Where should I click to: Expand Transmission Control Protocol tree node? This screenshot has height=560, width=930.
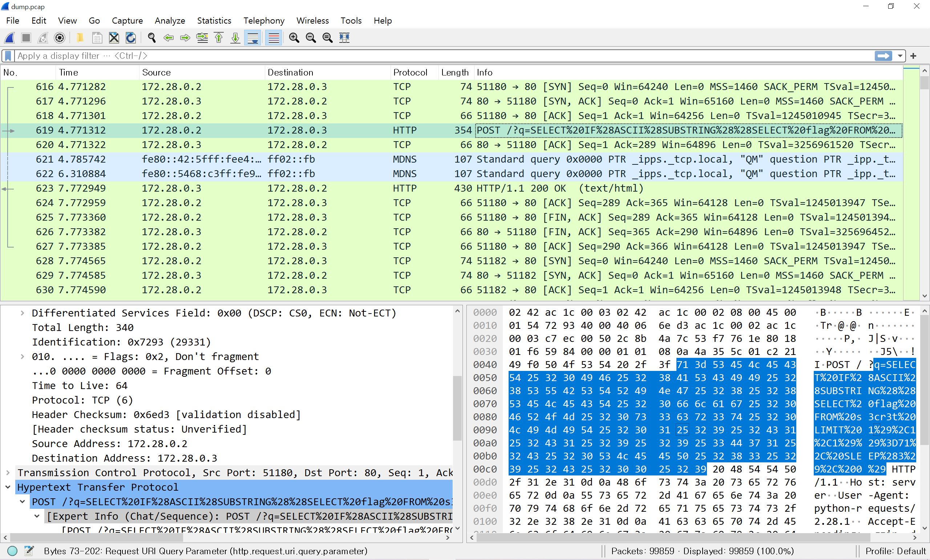point(8,473)
